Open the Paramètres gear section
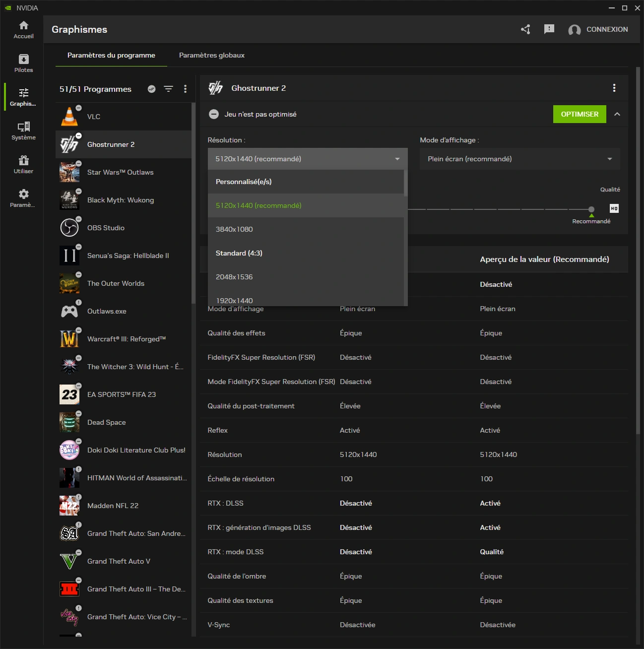 coord(23,198)
